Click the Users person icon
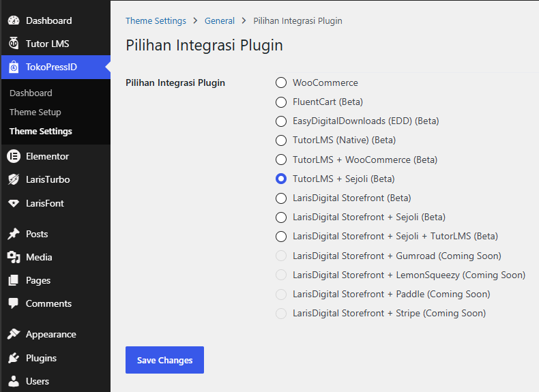This screenshot has height=392, width=539. [14, 381]
